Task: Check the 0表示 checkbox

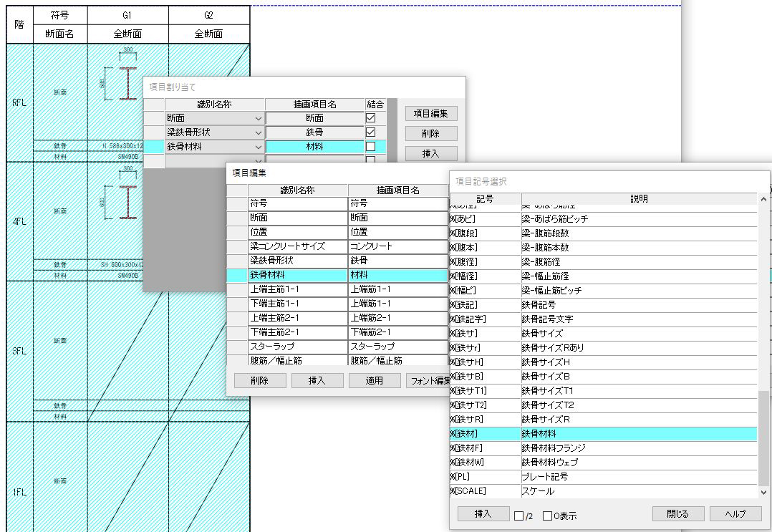Action: point(547,516)
